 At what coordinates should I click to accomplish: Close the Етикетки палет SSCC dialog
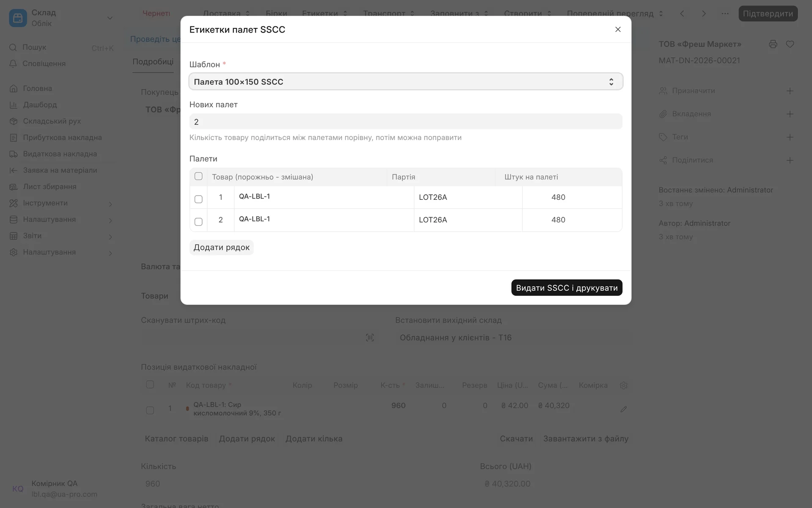point(618,29)
